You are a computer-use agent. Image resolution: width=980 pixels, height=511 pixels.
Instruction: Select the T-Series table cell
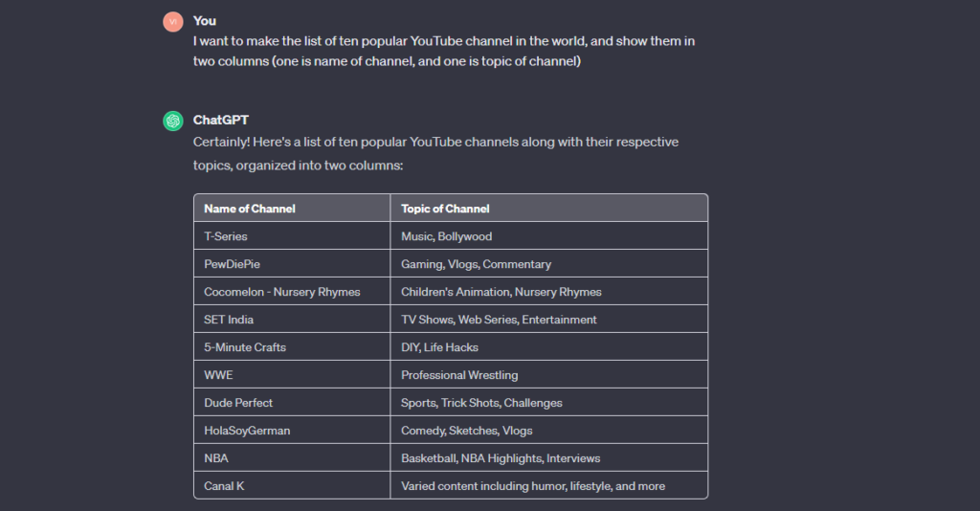(x=226, y=236)
